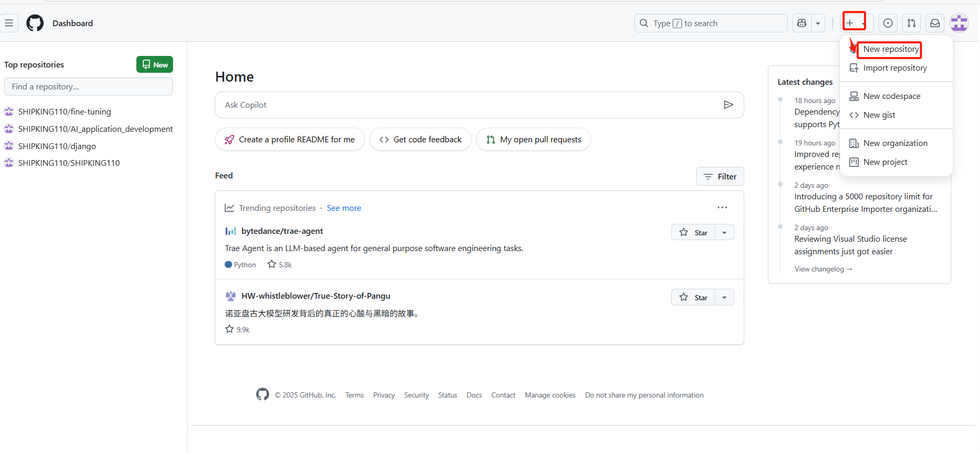Click Do not share my personal information

pyautogui.click(x=644, y=395)
